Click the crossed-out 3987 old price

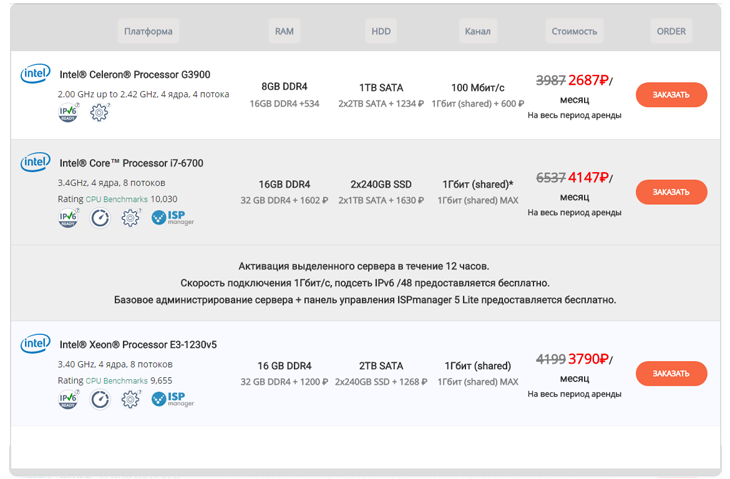point(551,80)
